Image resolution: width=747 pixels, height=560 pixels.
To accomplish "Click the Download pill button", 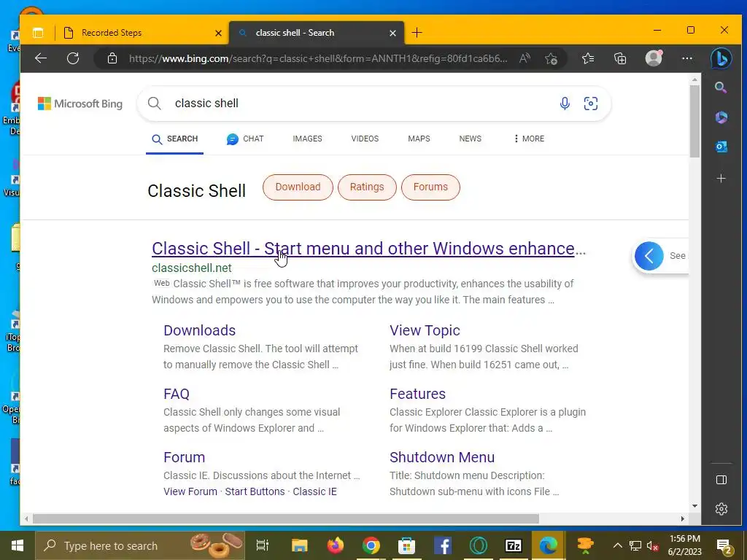I will (298, 187).
